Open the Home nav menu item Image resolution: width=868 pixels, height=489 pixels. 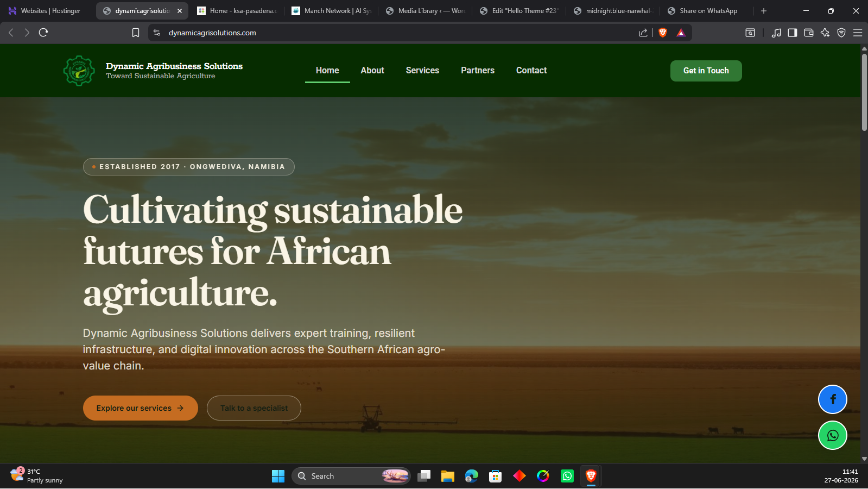point(327,71)
